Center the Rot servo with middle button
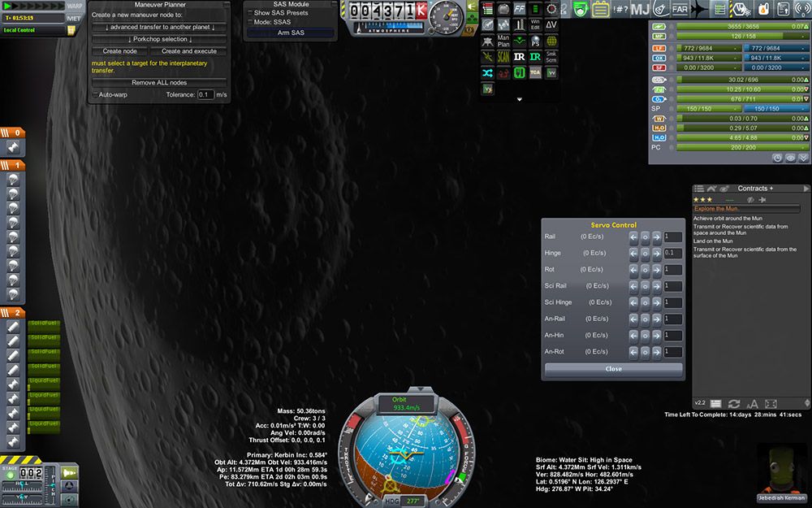The image size is (812, 508). click(x=646, y=270)
